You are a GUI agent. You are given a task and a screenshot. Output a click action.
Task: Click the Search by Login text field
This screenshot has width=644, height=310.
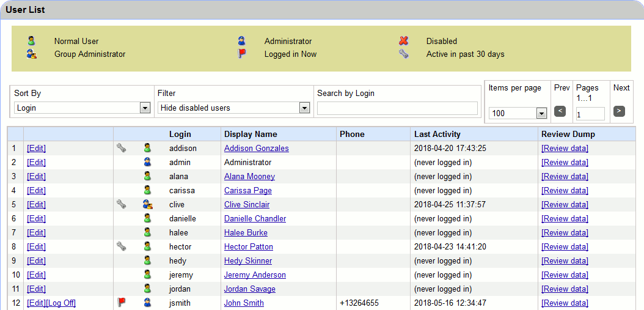click(x=397, y=108)
